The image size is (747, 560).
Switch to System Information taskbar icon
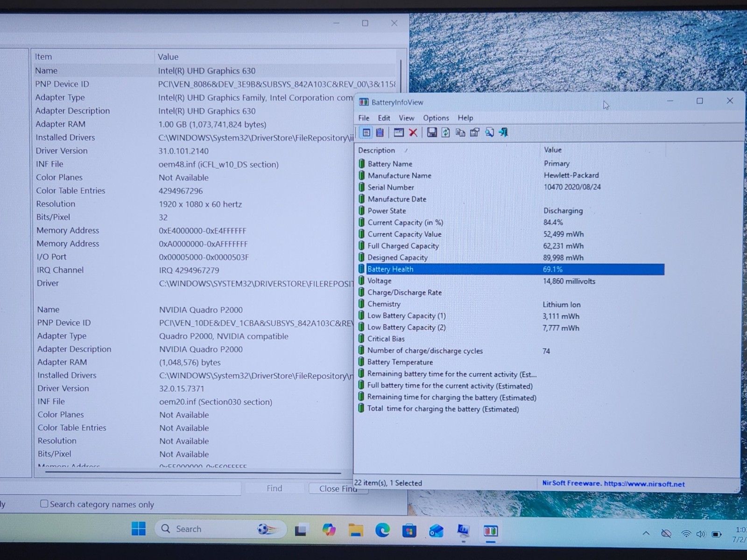[x=463, y=531]
